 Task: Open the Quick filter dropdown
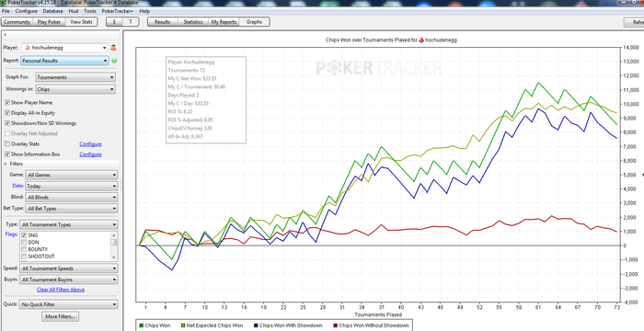click(x=69, y=304)
